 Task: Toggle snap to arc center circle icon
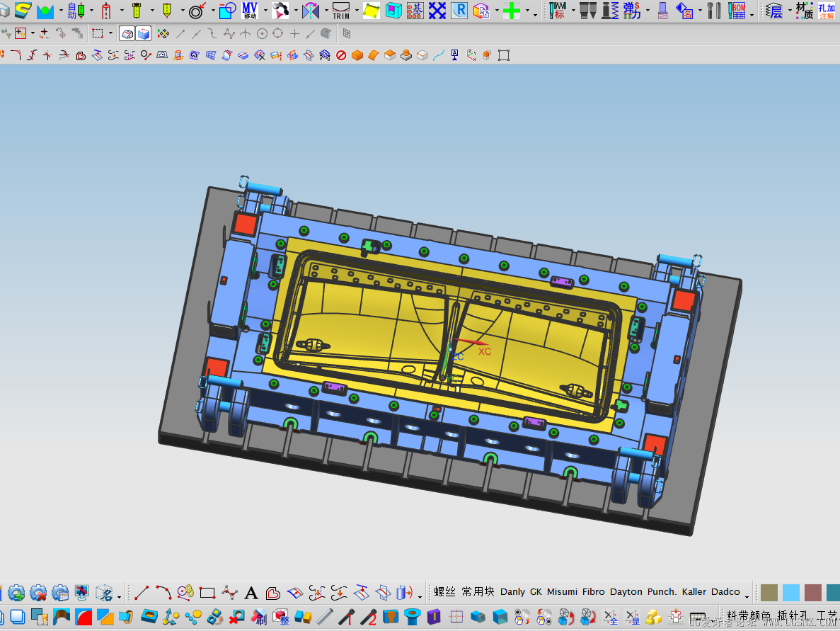coord(262,34)
